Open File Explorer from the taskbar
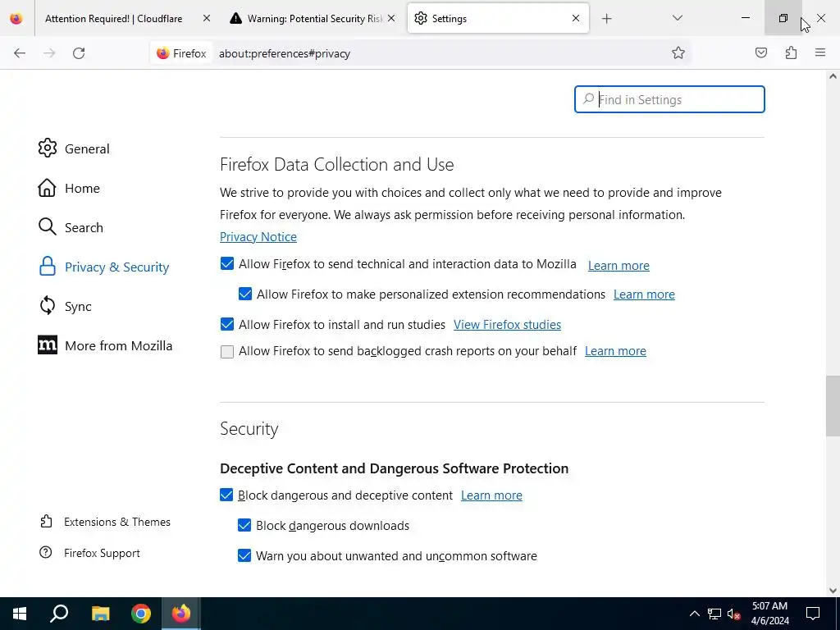 pos(100,614)
